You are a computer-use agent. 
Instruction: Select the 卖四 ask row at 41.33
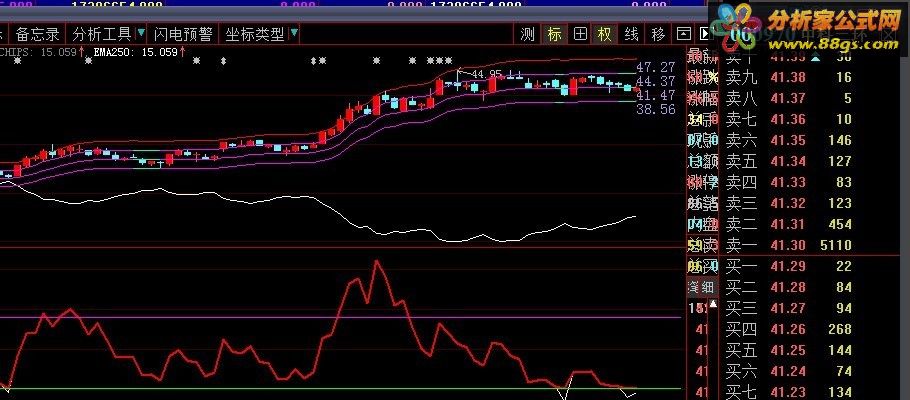789,182
